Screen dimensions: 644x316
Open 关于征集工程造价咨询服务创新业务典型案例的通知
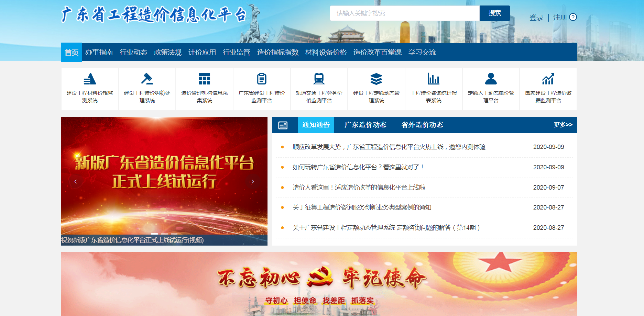[x=362, y=207]
